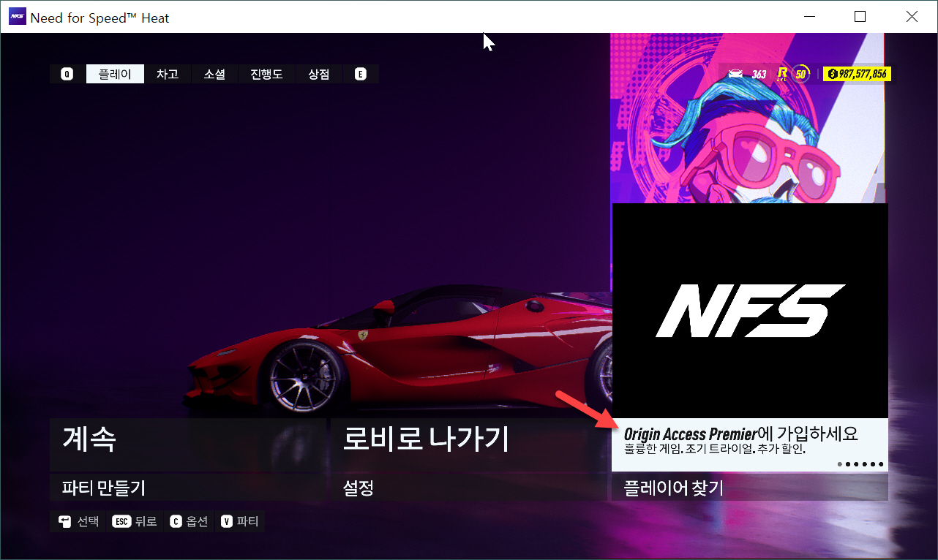Click the C key 옵션 hint

[x=189, y=521]
